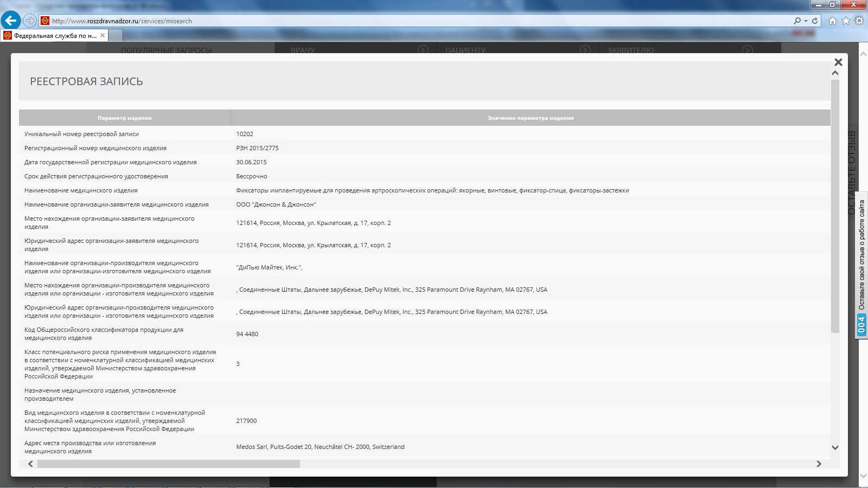Click the arrow icon next to ЗАЯВИТЕЛЮ
The image size is (868, 488).
click(x=747, y=50)
